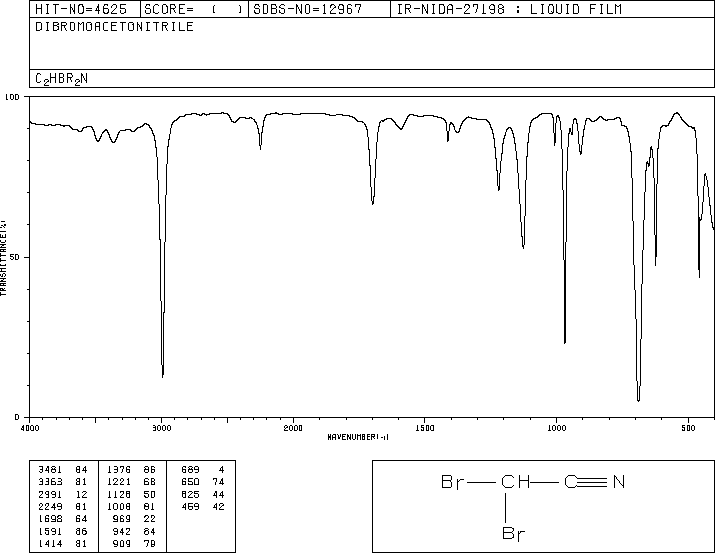Click the 1500 wavenumber axis label
715x553 pixels.
(425, 428)
